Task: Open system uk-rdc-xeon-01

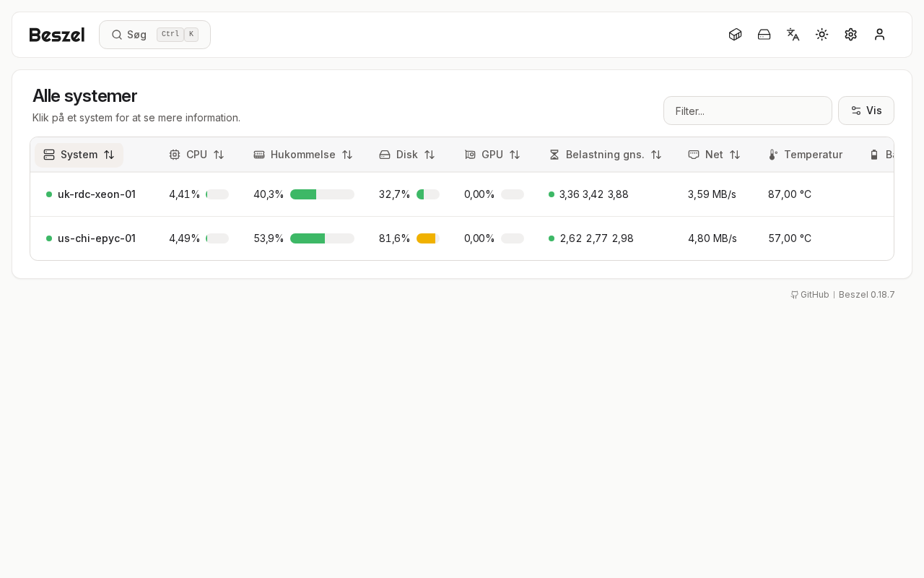Action: [97, 194]
